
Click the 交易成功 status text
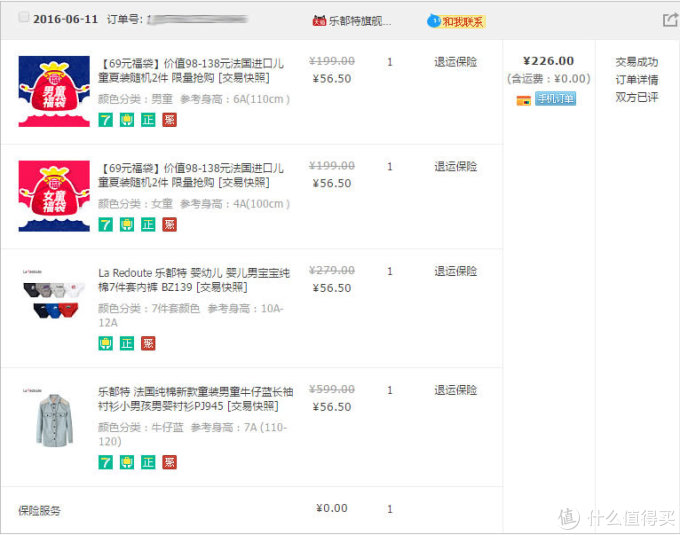(x=637, y=62)
